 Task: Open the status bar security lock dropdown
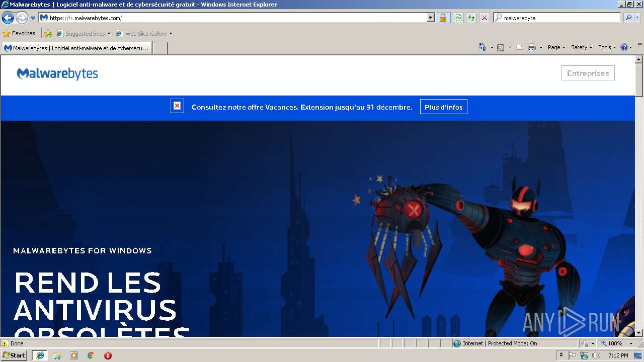(588, 343)
